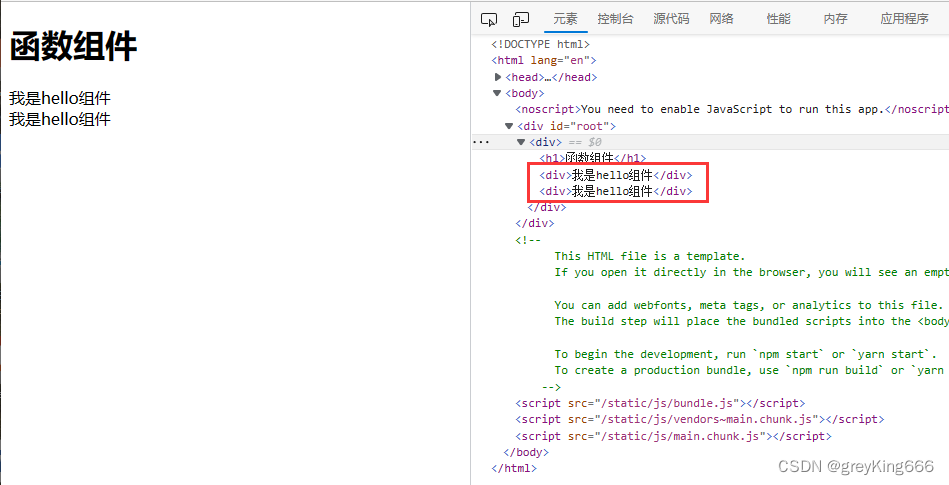
Task: Select the html lang="en" line
Action: pyautogui.click(x=544, y=61)
